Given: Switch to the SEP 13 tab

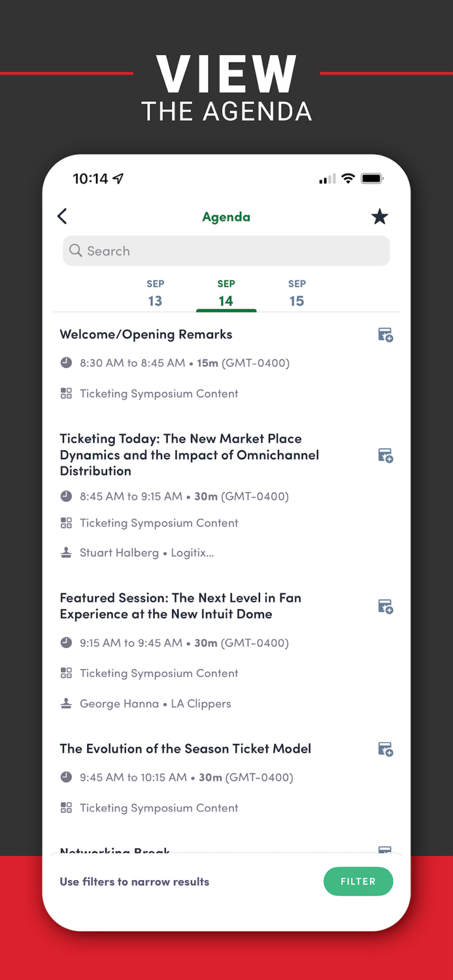Looking at the screenshot, I should (155, 292).
